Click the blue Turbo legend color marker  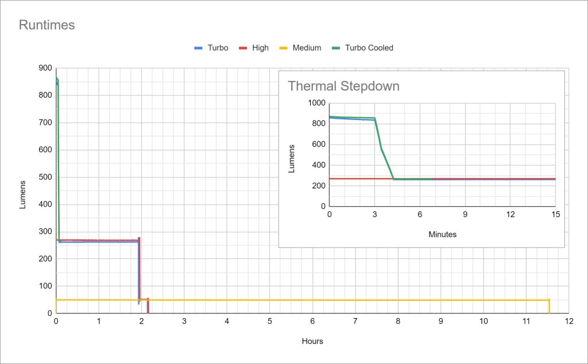coord(199,48)
